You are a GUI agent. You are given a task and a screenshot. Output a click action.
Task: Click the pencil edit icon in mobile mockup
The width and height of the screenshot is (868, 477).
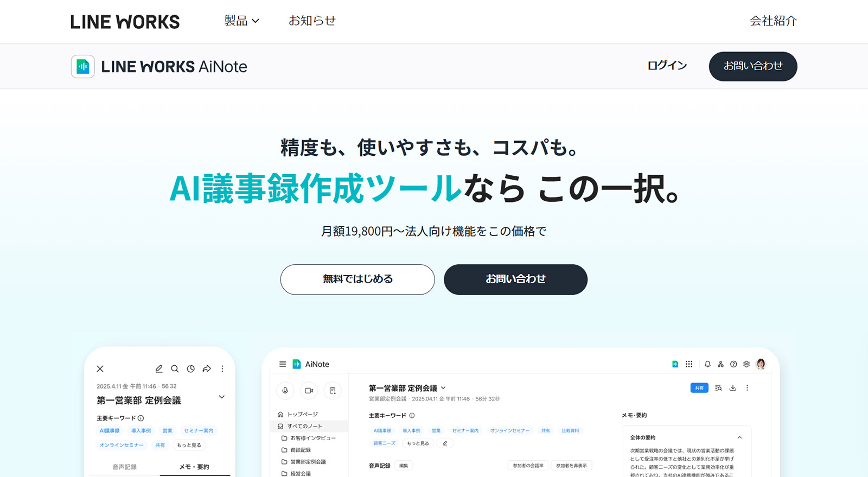click(159, 368)
